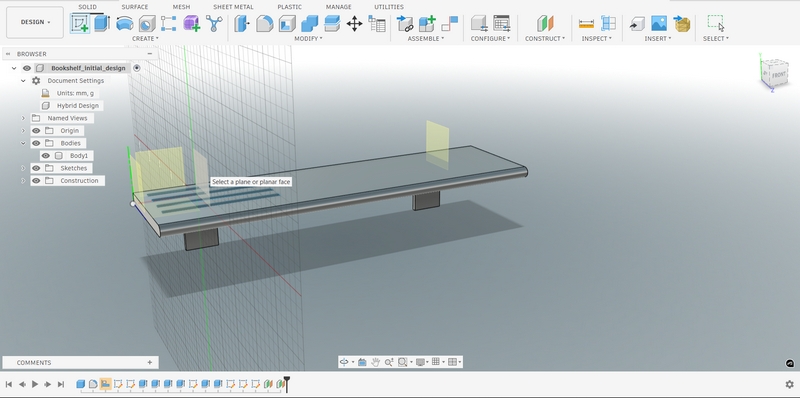Viewport: 800px width, 398px height.
Task: Open the Create Form tool
Action: (191, 23)
